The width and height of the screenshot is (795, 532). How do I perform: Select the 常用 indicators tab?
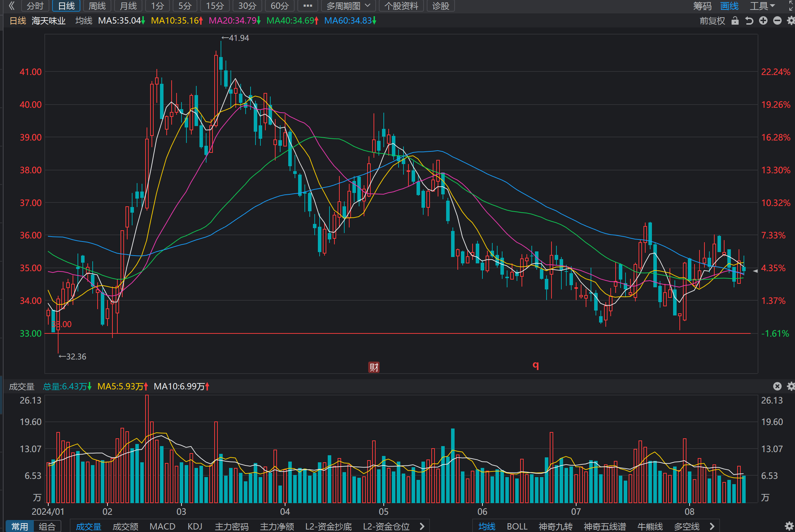pyautogui.click(x=19, y=526)
